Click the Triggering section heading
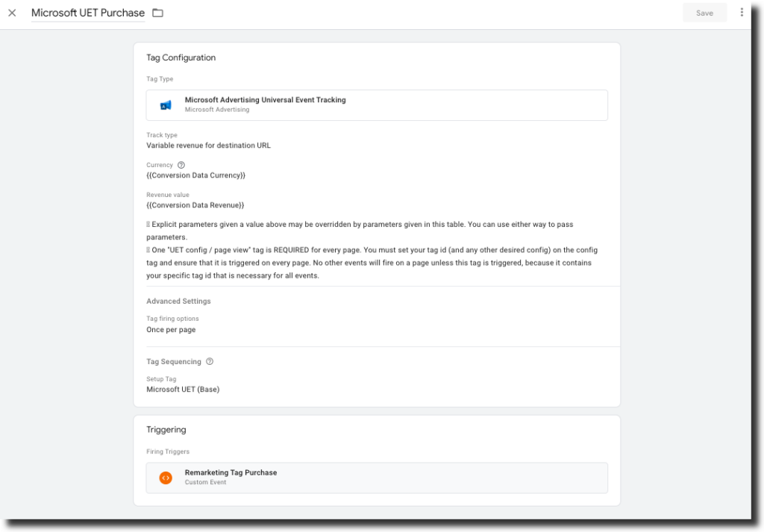 click(x=166, y=430)
